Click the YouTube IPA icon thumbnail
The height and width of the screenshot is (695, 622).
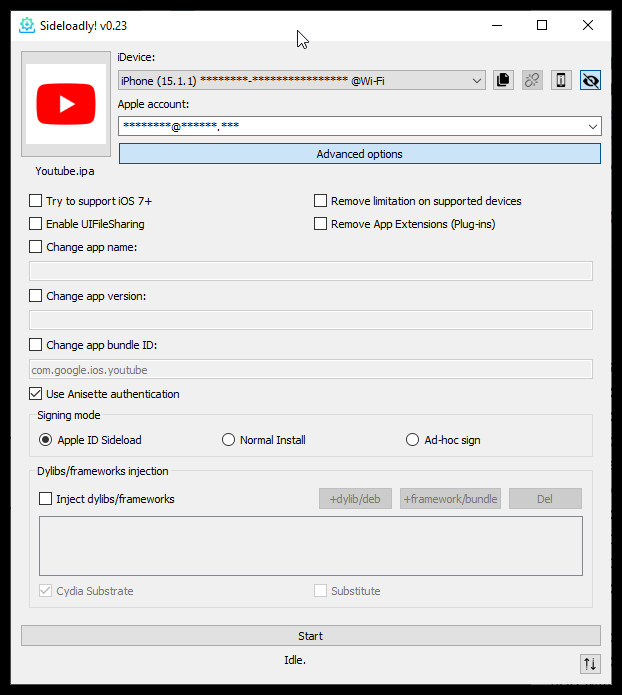66,104
